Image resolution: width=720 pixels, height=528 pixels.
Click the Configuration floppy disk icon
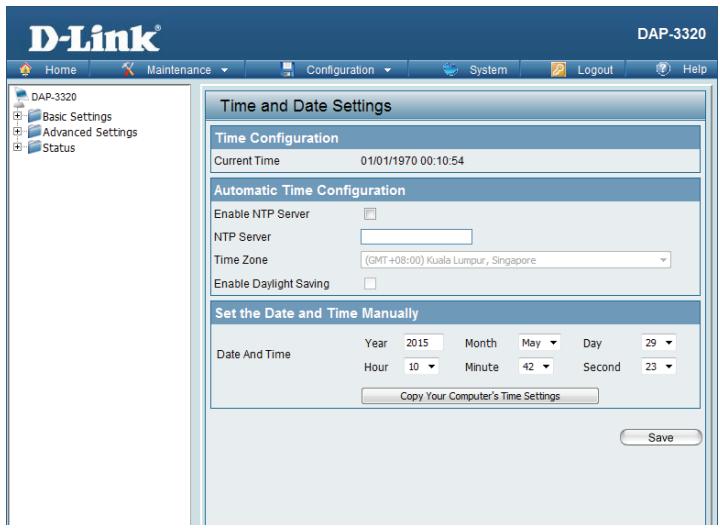coord(287,69)
